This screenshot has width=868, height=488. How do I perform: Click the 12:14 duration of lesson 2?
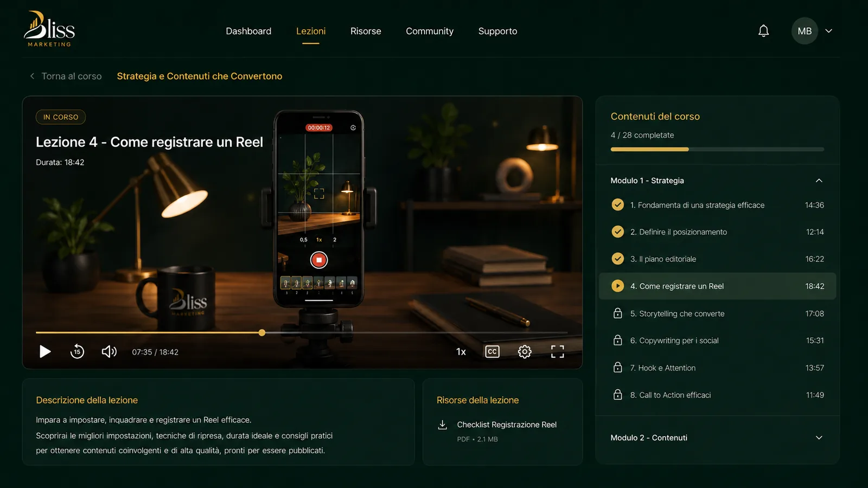pos(815,232)
